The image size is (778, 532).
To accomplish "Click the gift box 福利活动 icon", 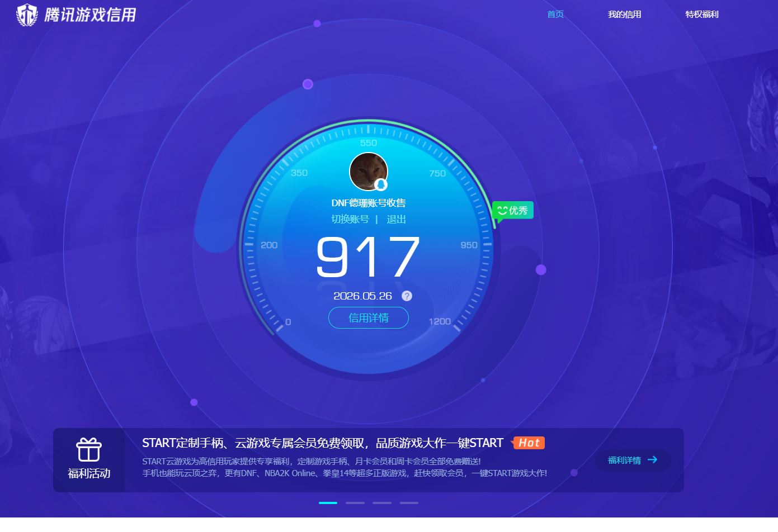I will tap(89, 449).
